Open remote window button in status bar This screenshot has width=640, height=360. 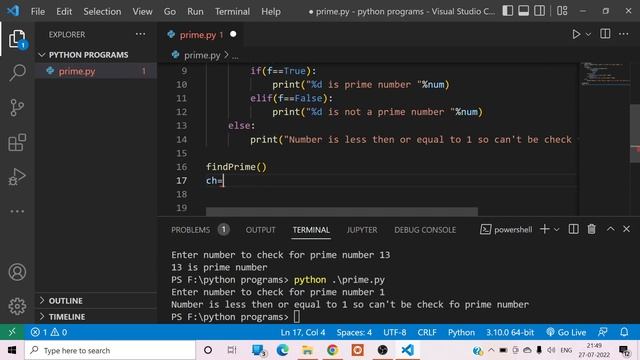(12, 332)
